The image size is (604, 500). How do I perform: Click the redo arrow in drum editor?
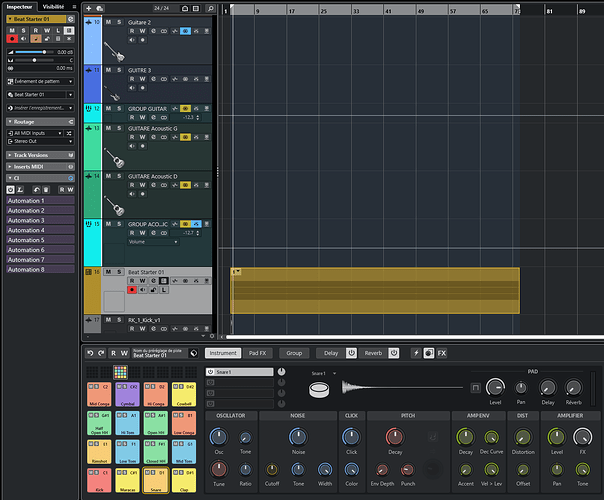(x=100, y=353)
